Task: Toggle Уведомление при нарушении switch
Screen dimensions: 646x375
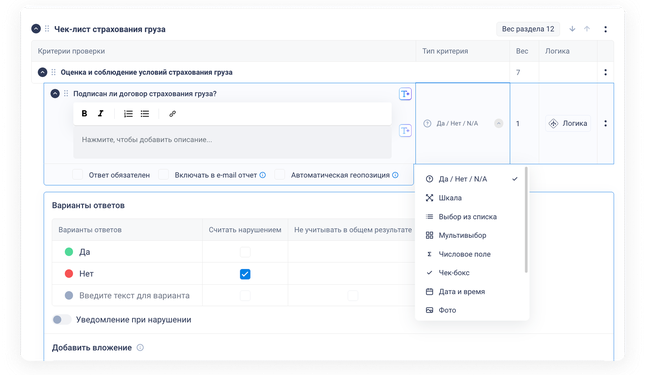Action: (62, 319)
